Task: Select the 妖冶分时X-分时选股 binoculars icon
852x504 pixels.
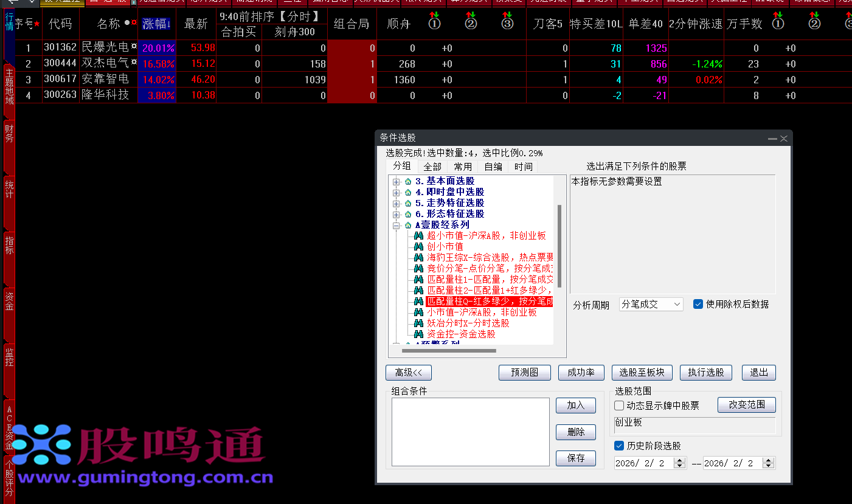Action: pyautogui.click(x=420, y=322)
